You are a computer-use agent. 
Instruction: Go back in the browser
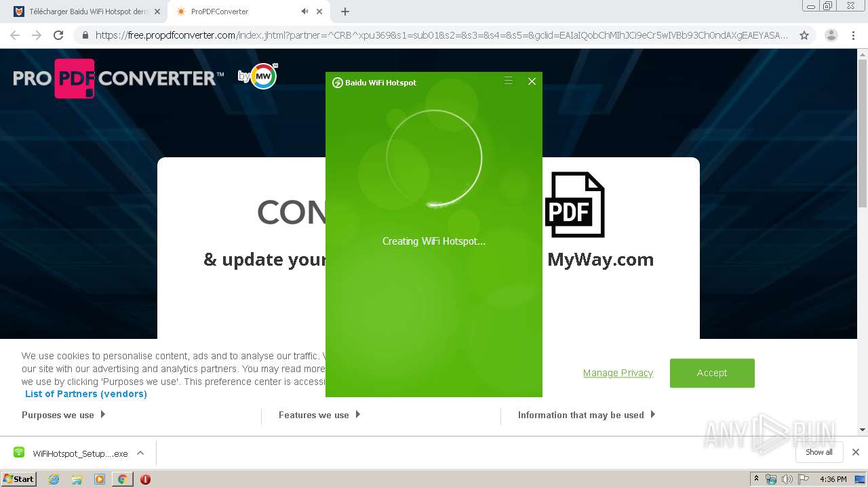(x=15, y=35)
